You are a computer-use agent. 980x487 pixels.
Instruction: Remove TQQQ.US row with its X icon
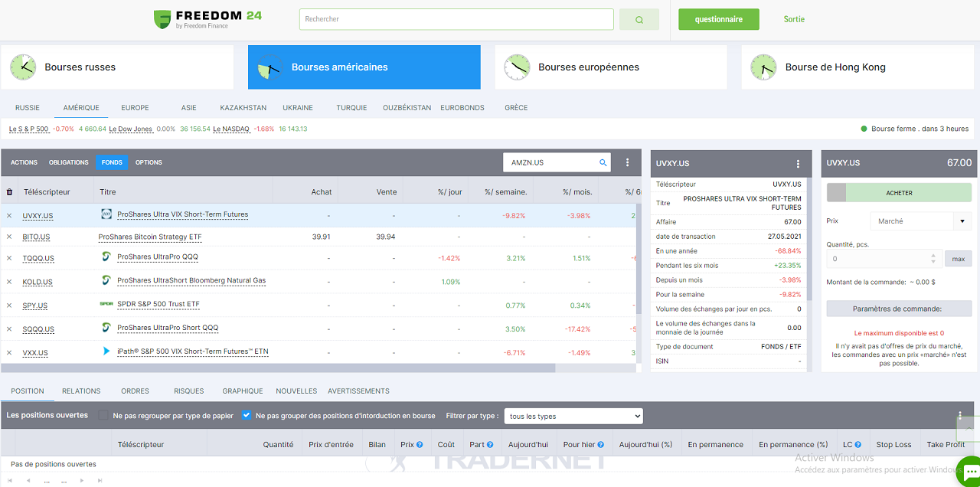(9, 259)
